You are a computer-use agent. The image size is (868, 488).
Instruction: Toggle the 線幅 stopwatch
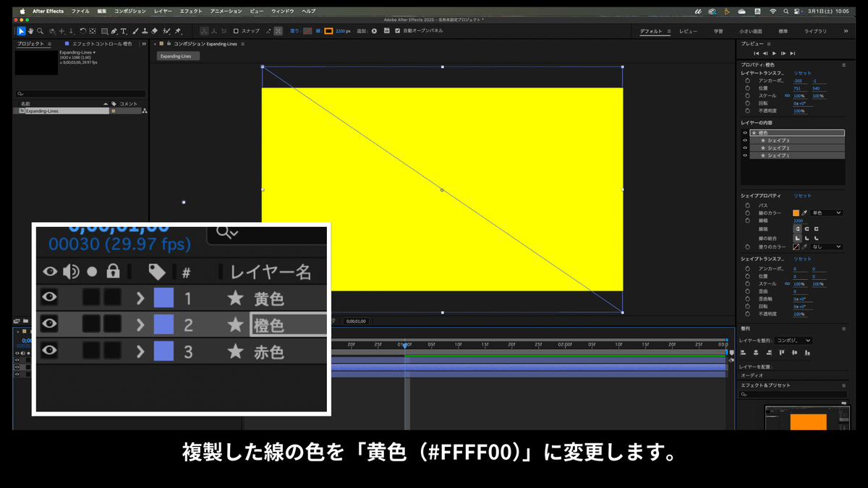coord(747,221)
